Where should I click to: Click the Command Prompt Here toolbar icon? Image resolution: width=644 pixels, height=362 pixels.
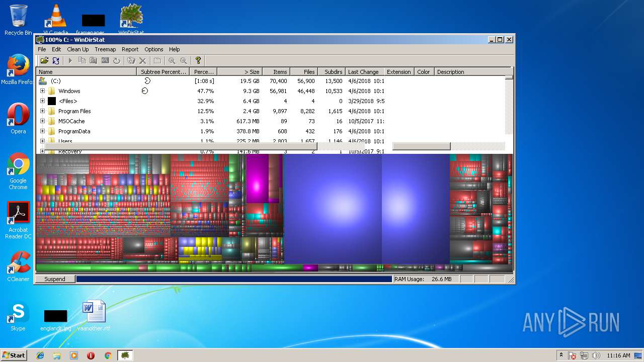[105, 60]
